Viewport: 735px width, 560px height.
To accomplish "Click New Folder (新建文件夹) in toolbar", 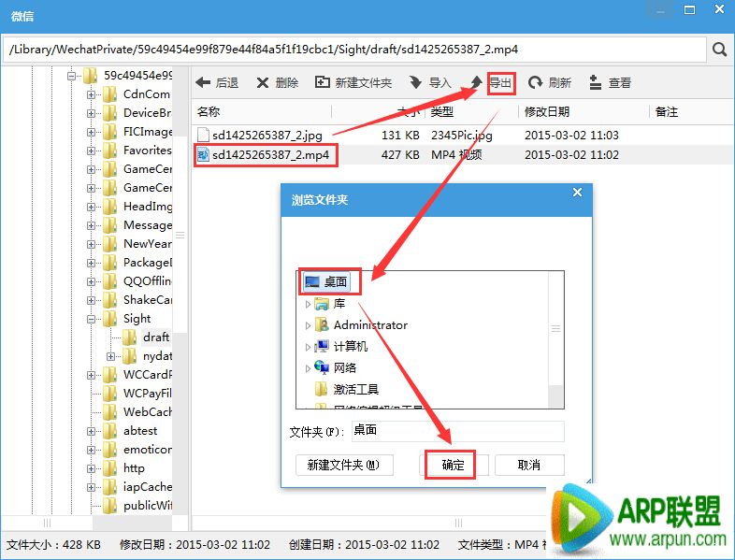I will tap(353, 83).
